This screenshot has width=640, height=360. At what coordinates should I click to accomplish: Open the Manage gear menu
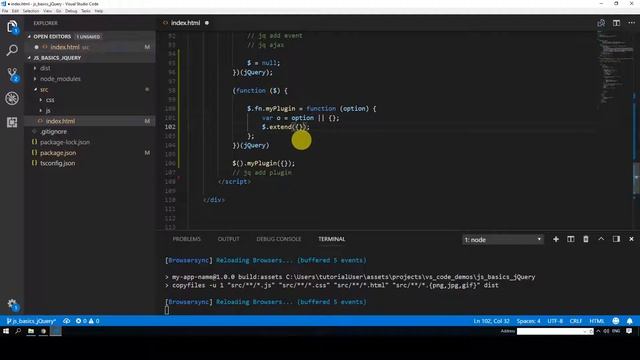coord(12,304)
